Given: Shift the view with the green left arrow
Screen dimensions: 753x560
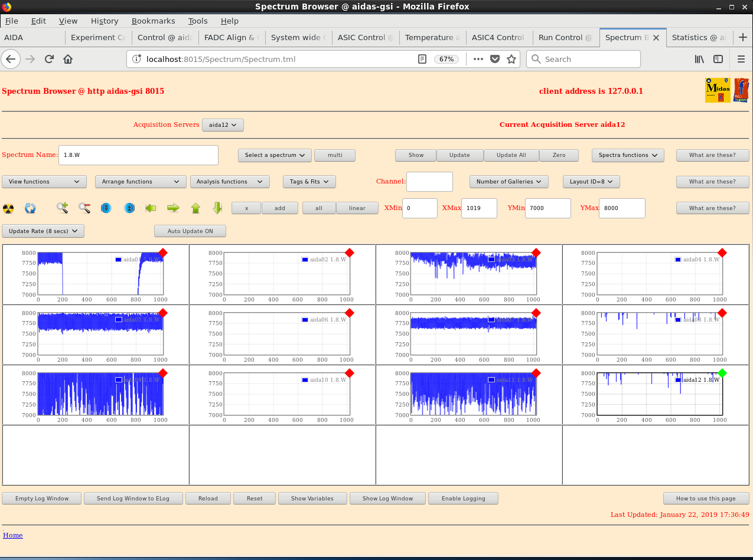Looking at the screenshot, I should pyautogui.click(x=151, y=208).
